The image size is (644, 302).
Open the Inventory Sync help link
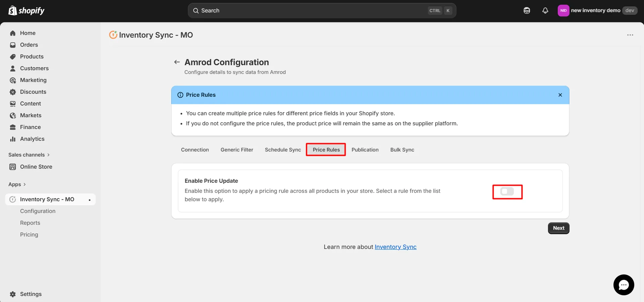coord(396,247)
